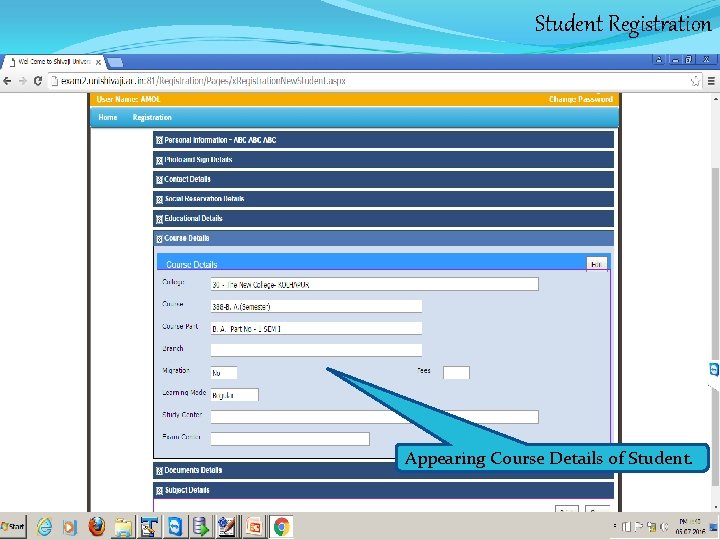Reload the page with the refresh icon

coord(38,81)
